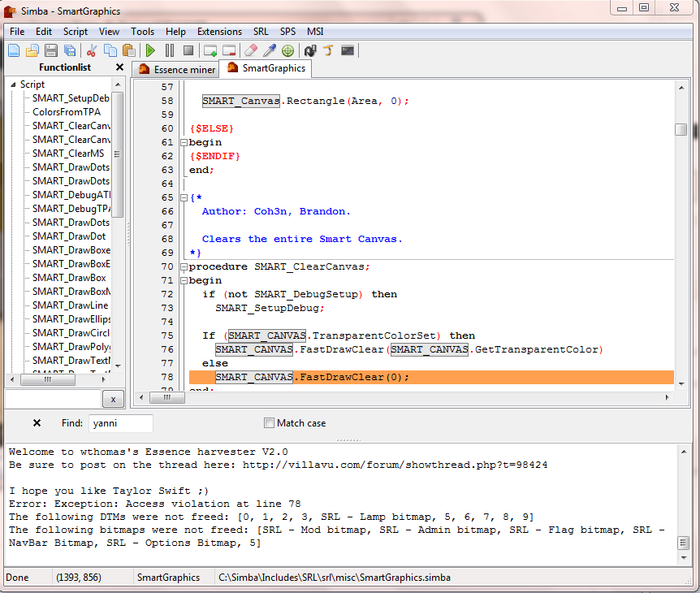Pause the running script
The image size is (700, 593).
[169, 50]
